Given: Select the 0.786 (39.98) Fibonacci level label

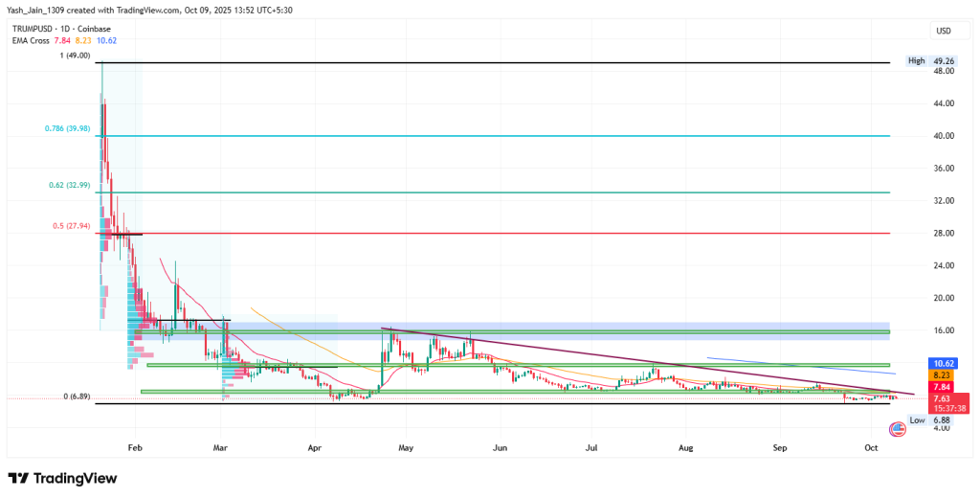Looking at the screenshot, I should coord(67,129).
